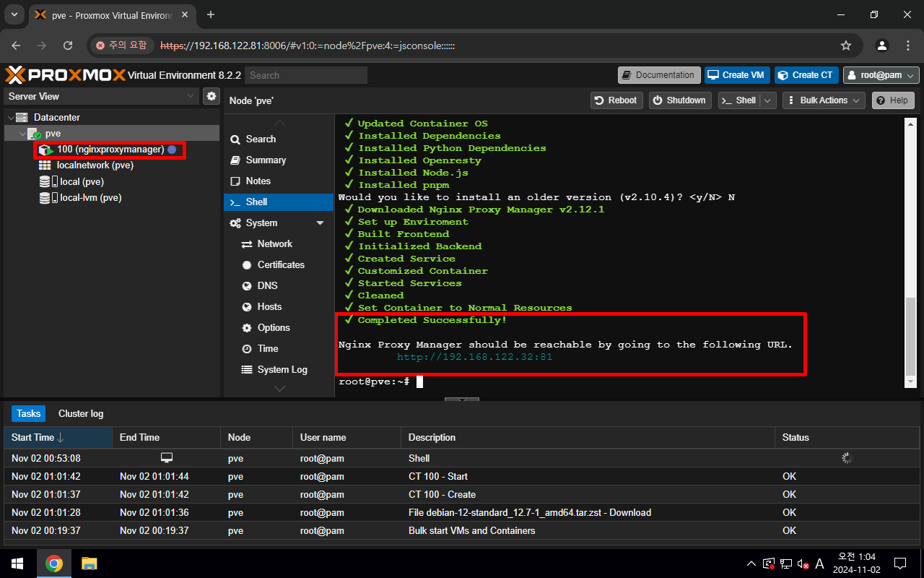The image size is (924, 578).
Task: Collapse the System submenu arrow
Action: point(321,223)
